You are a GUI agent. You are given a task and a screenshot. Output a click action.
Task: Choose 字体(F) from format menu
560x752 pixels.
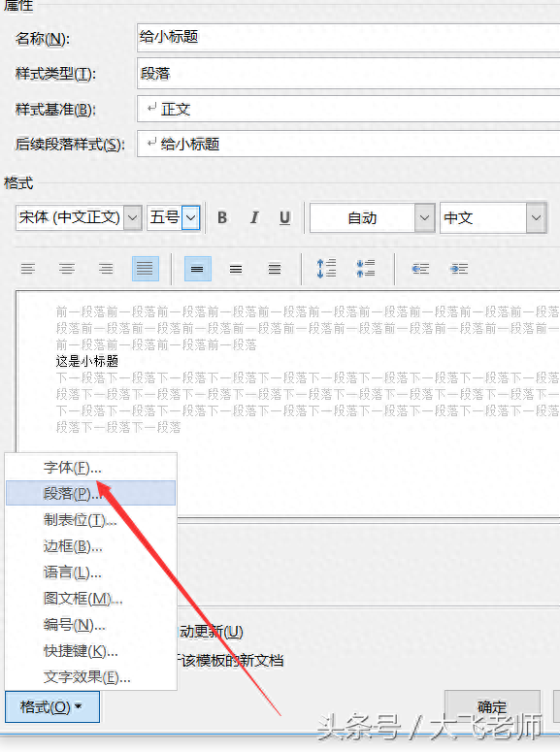click(90, 468)
